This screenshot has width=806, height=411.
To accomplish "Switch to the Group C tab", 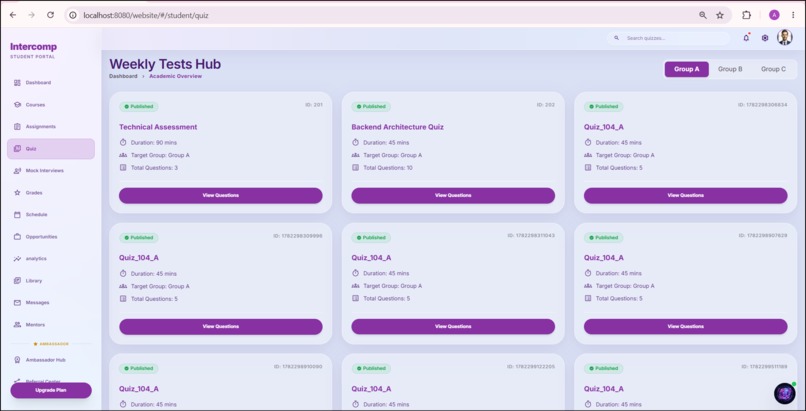I will point(773,69).
